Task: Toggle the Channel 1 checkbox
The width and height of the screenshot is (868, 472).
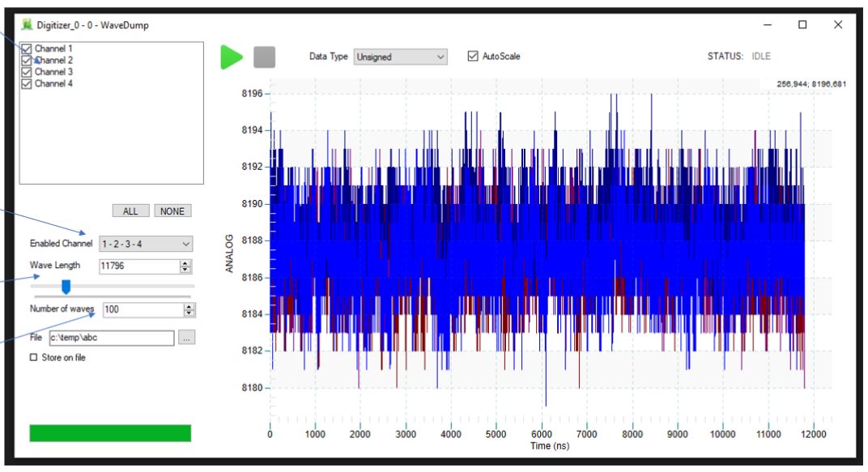Action: point(27,49)
